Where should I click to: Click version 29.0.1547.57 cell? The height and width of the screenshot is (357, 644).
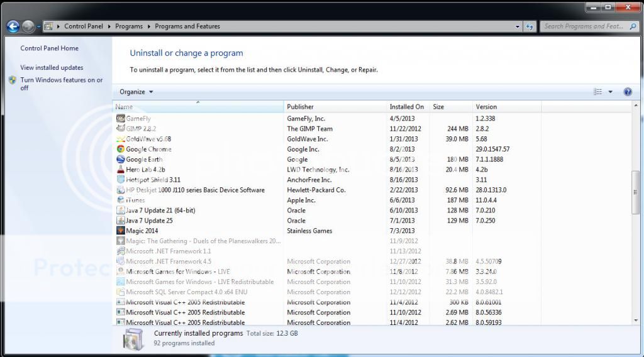pyautogui.click(x=492, y=150)
